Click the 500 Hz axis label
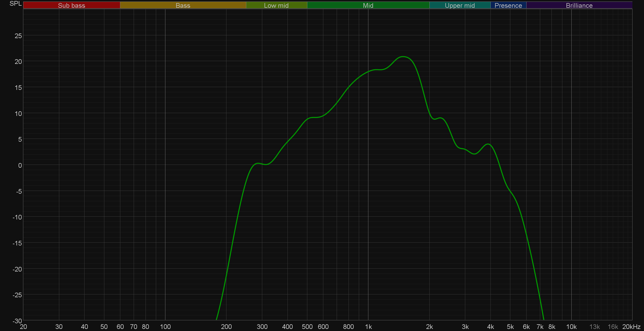 (307, 327)
